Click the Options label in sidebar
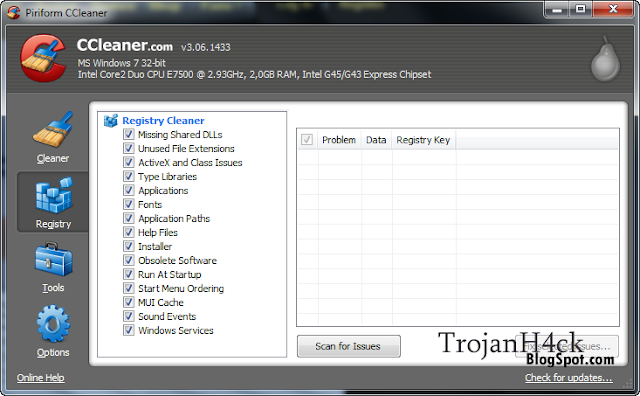This screenshot has width=640, height=396. tap(53, 352)
